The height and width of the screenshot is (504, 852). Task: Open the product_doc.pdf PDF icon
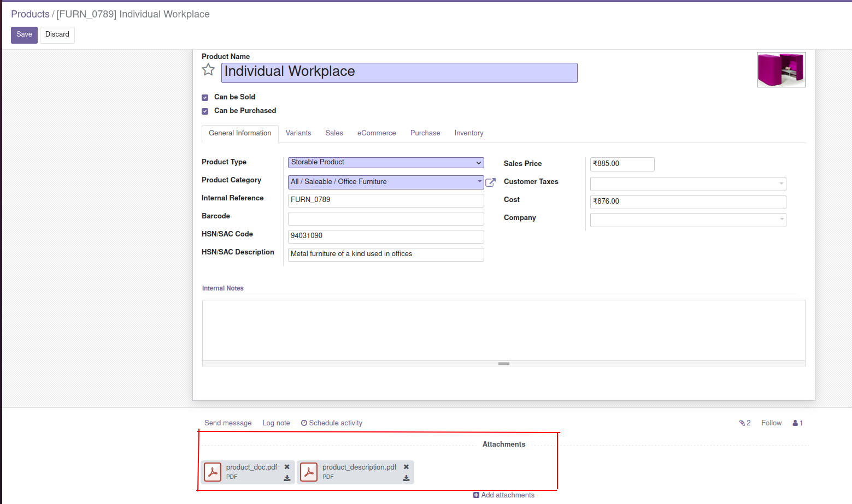tap(213, 472)
